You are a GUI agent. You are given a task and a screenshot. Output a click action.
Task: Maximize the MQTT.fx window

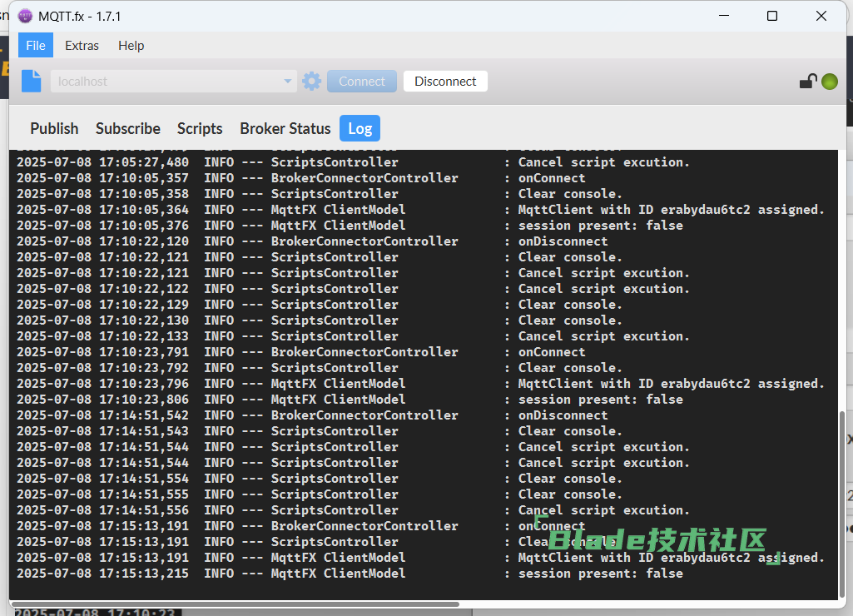(x=772, y=16)
